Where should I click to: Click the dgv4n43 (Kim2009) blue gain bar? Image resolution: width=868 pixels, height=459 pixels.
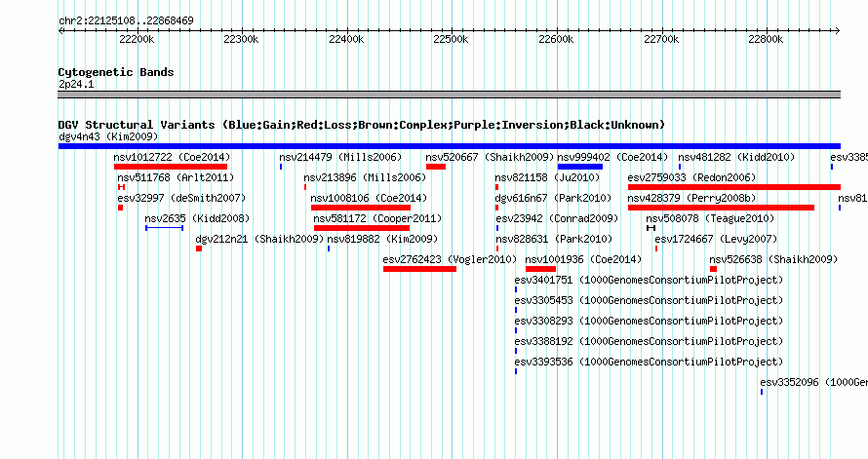(450, 146)
